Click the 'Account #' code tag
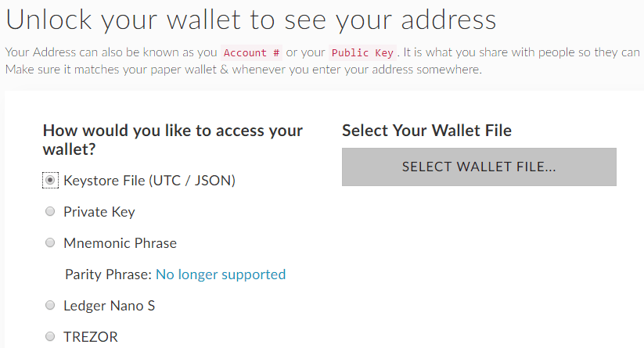644x348 pixels. click(251, 53)
